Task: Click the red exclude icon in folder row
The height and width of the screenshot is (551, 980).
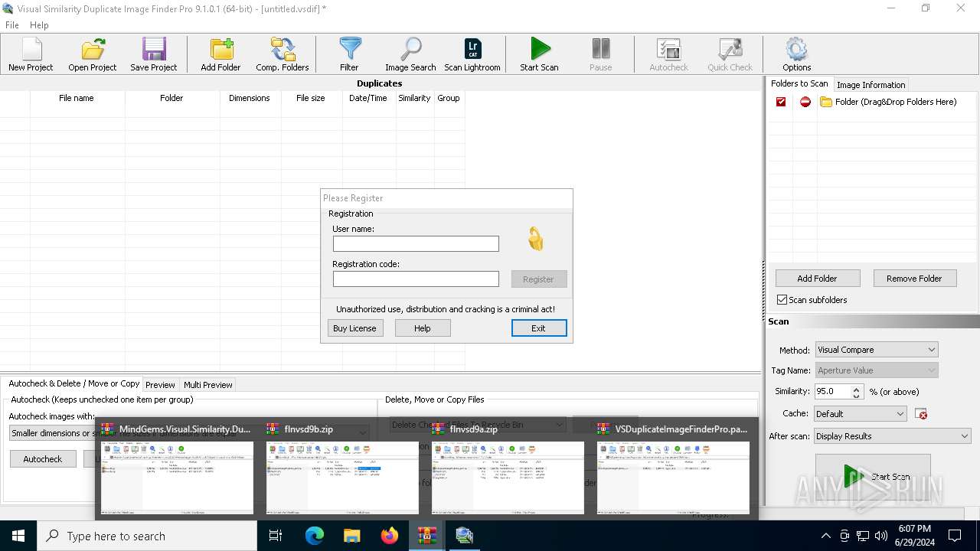Action: coord(805,102)
